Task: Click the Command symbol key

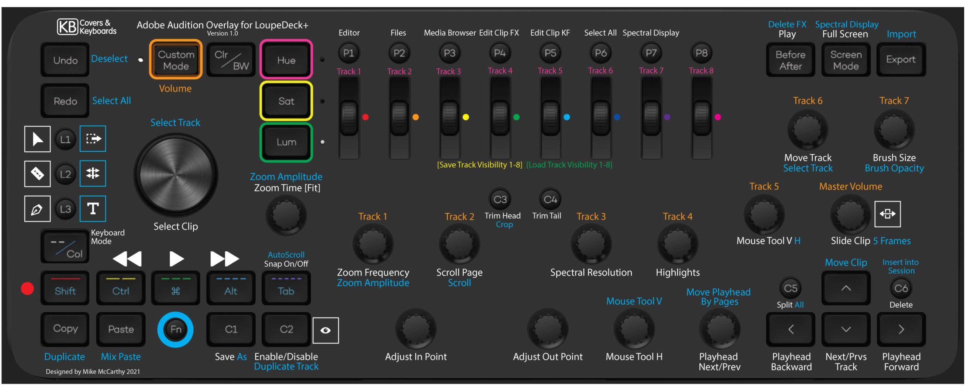Action: click(176, 288)
